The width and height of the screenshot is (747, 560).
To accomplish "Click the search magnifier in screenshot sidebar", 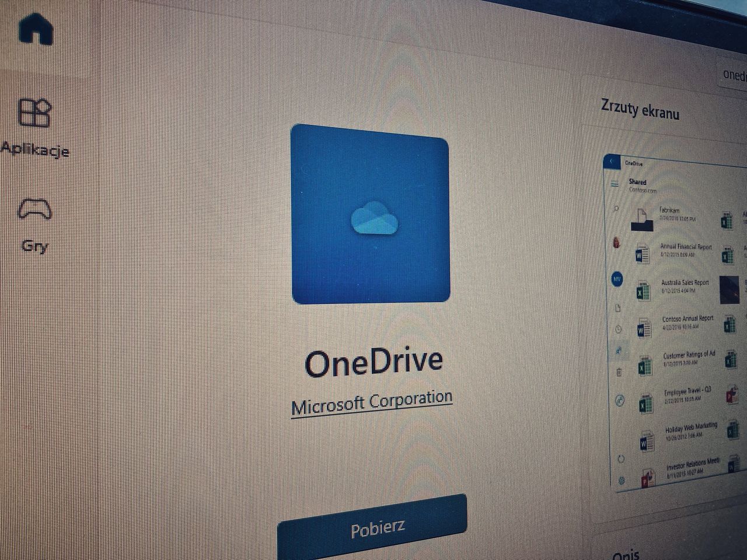I will pos(616,208).
